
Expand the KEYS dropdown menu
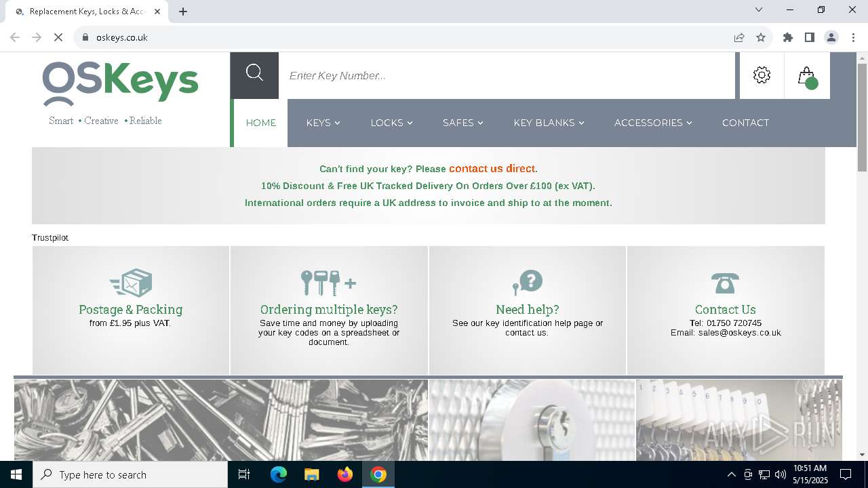[323, 123]
